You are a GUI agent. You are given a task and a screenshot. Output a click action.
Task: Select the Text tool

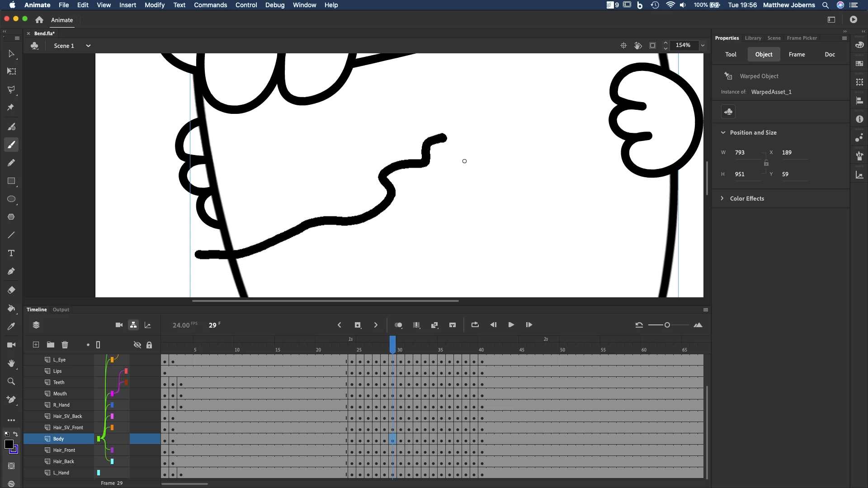[11, 253]
